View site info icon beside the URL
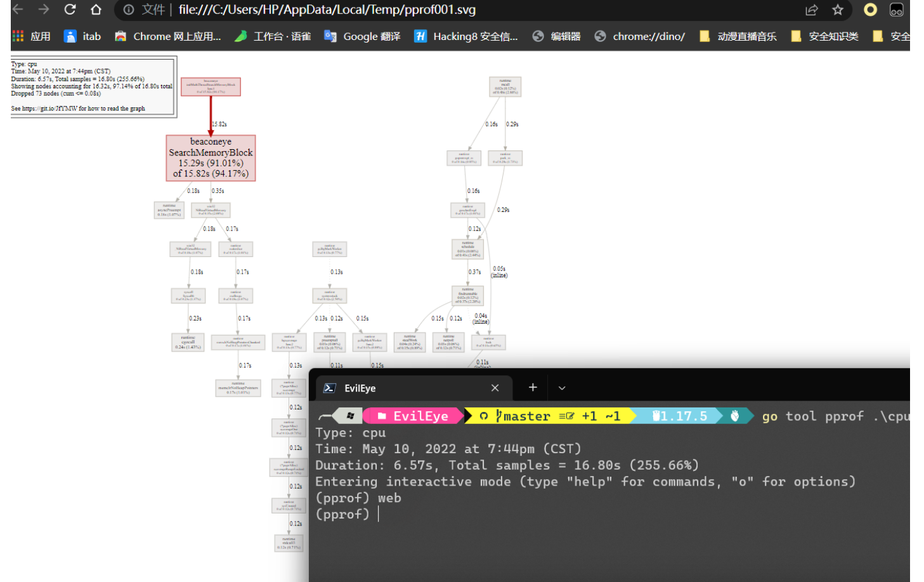Screen dimensions: 924x582 pos(129,10)
